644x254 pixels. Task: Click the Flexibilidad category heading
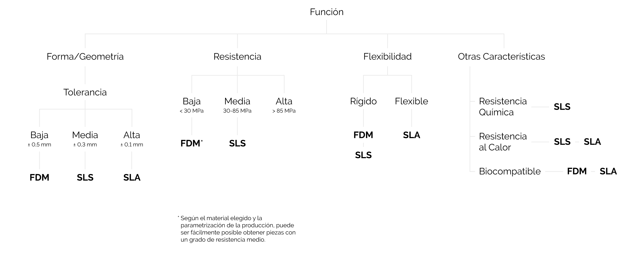click(x=387, y=57)
